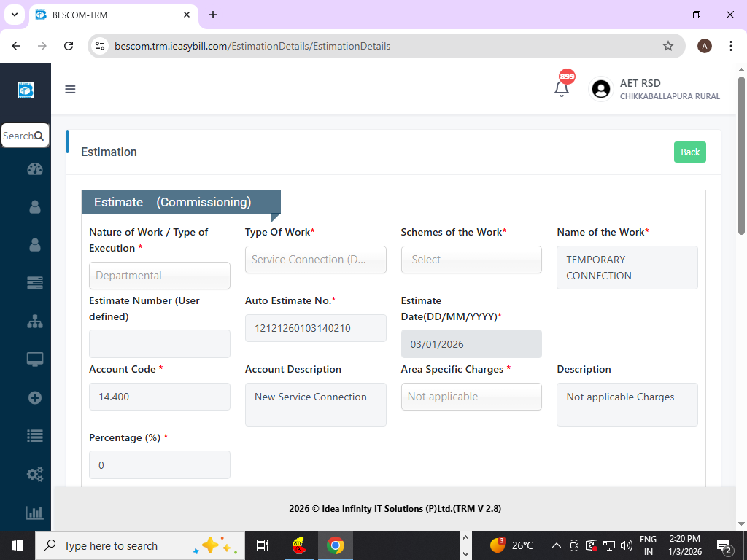Open the Chrome three-dot menu

pos(730,46)
